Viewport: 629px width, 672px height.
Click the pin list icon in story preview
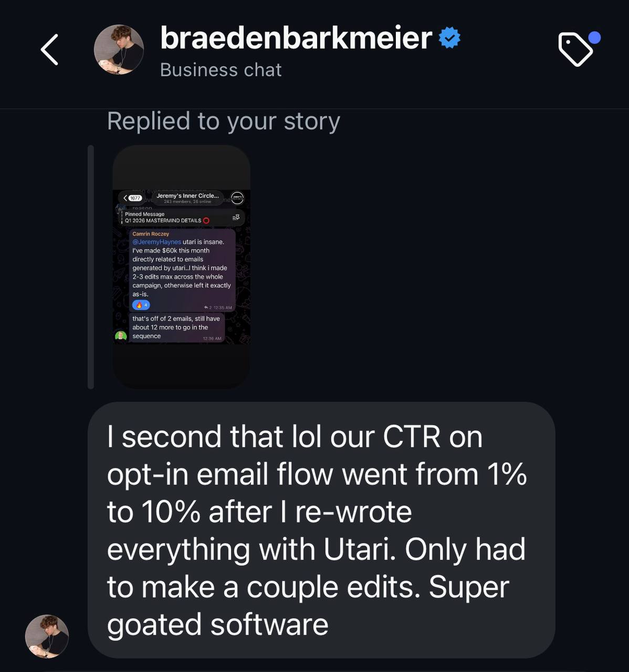pyautogui.click(x=236, y=217)
